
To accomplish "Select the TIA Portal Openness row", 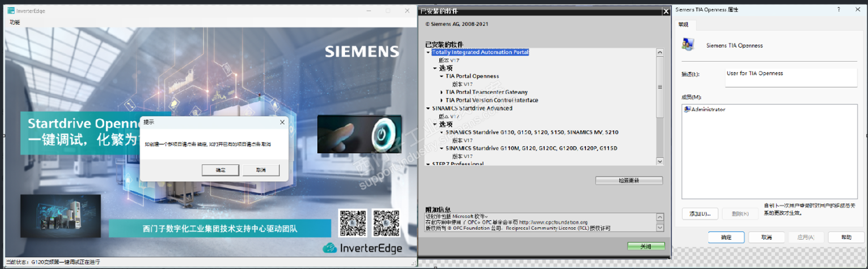I will [472, 76].
